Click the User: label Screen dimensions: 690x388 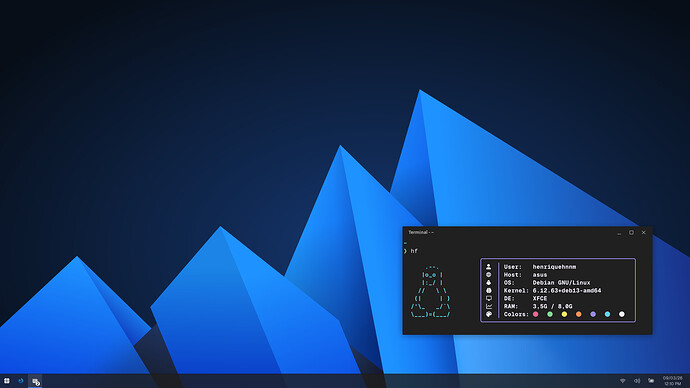[513, 267]
